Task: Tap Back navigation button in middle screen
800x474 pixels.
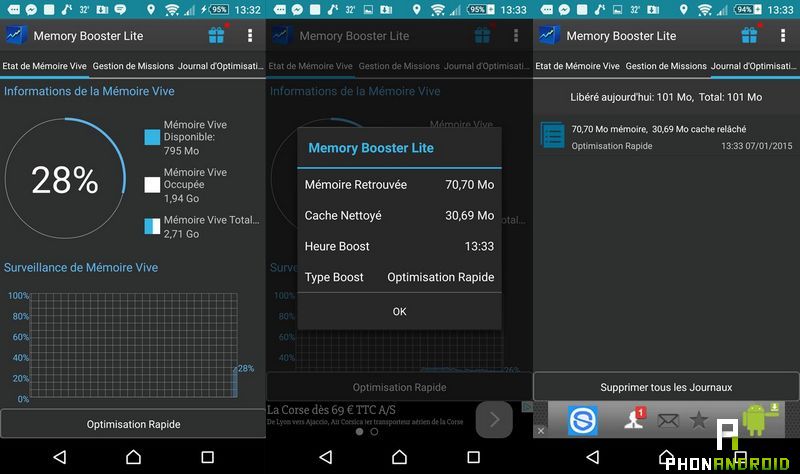Action: [326, 457]
